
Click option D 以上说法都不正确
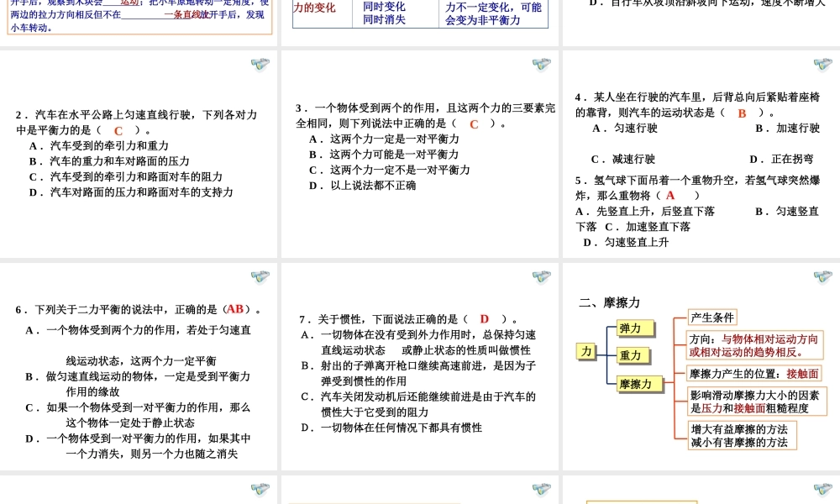(x=363, y=186)
